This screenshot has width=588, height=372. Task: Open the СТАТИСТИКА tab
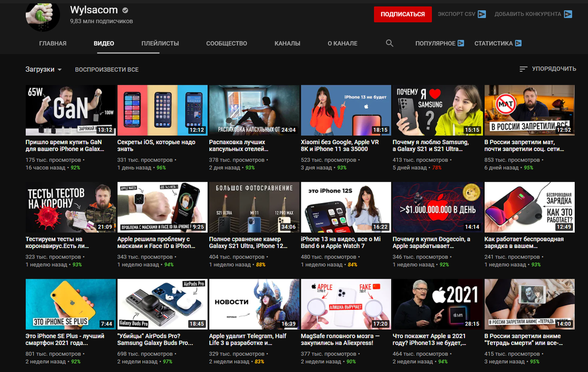[493, 43]
